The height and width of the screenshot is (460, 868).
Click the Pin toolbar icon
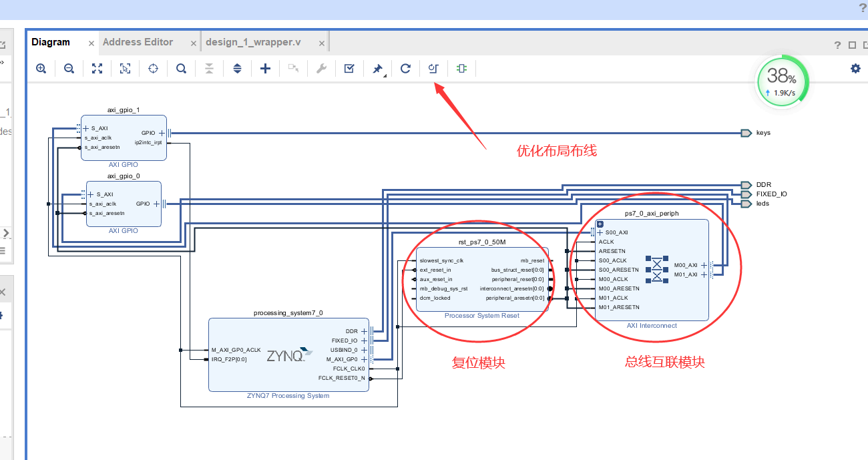378,69
